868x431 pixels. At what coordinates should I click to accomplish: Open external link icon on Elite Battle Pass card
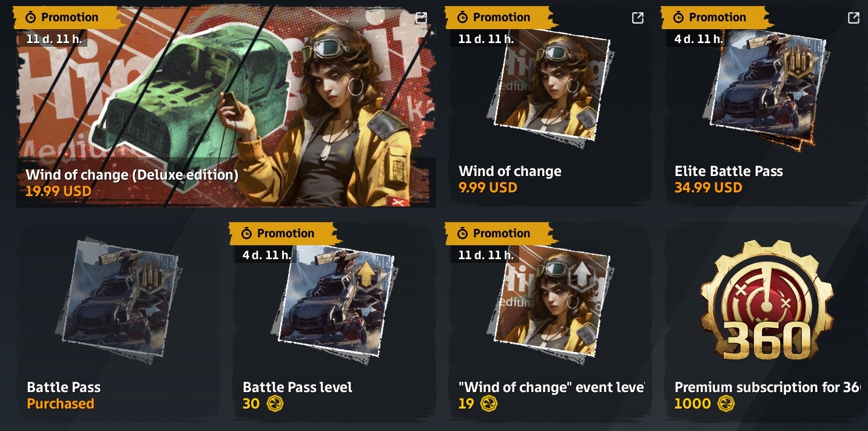tap(853, 18)
